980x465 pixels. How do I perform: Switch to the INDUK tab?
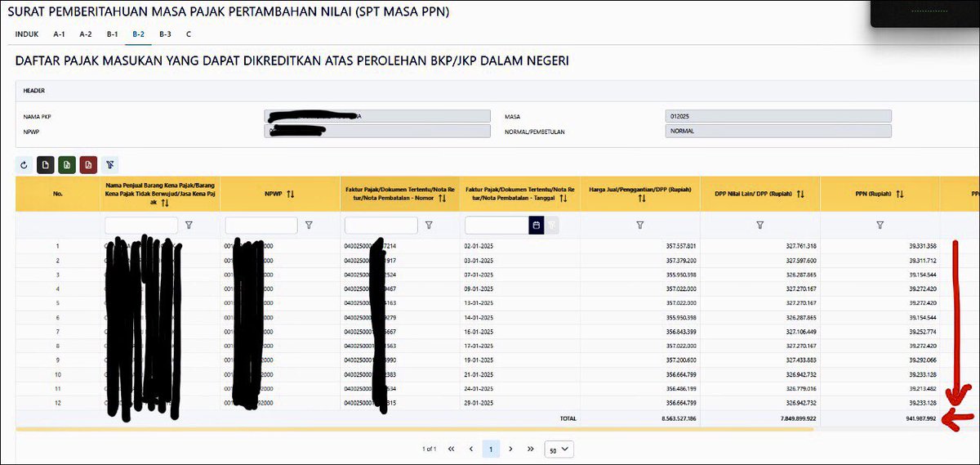[x=27, y=34]
